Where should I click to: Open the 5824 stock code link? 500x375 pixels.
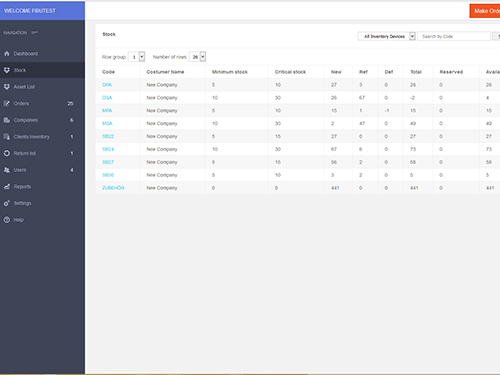tap(108, 149)
